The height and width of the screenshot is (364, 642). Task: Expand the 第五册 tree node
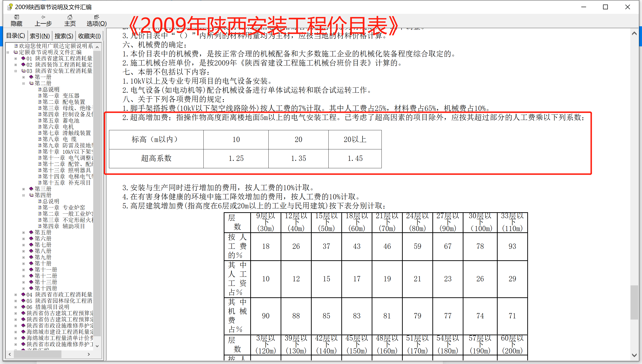pos(23,233)
